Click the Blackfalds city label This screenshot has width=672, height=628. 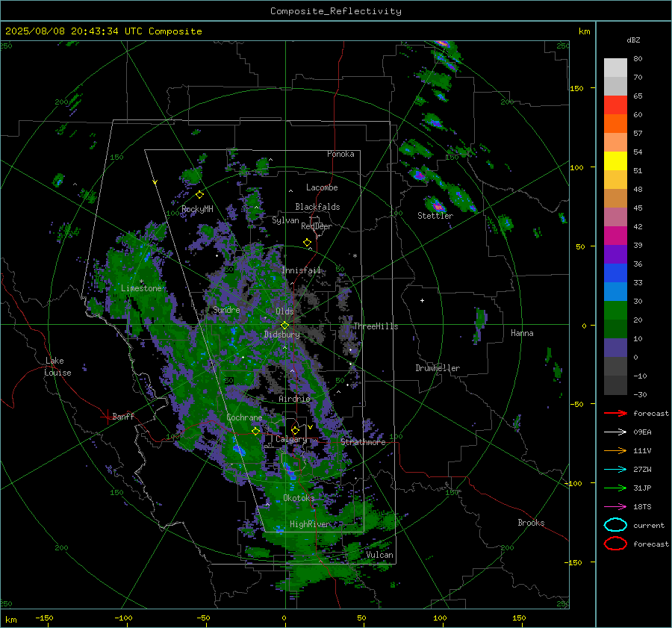pyautogui.click(x=317, y=207)
